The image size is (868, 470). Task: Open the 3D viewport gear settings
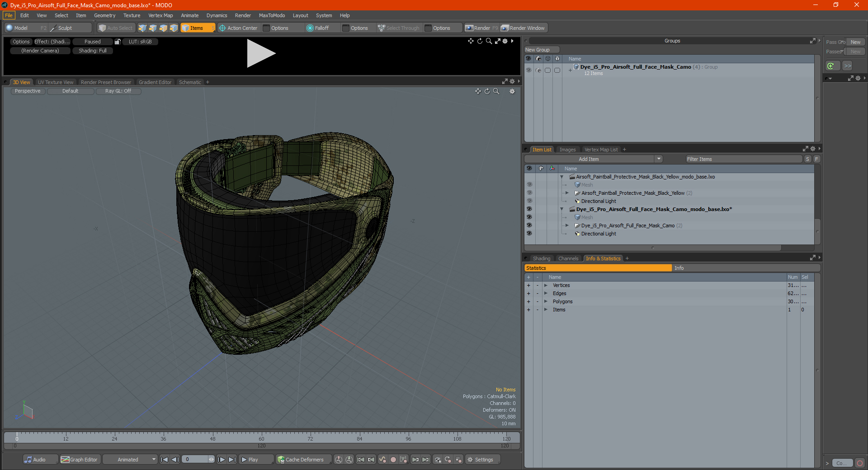[512, 91]
